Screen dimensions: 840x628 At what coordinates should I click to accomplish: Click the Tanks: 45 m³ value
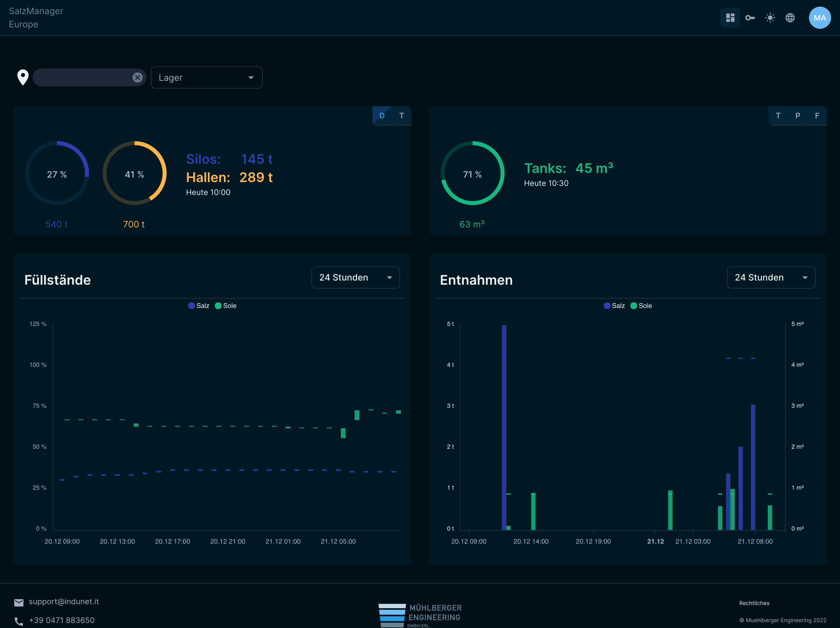(568, 168)
